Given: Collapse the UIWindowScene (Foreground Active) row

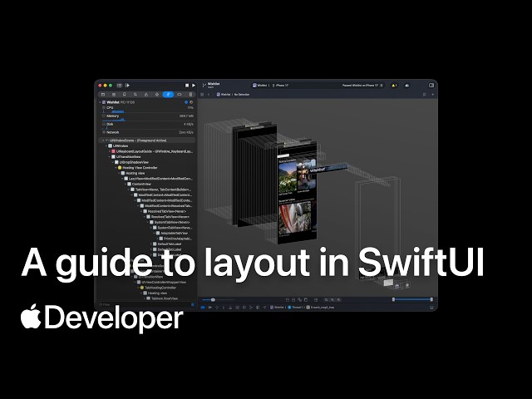Looking at the screenshot, I should pyautogui.click(x=103, y=140).
